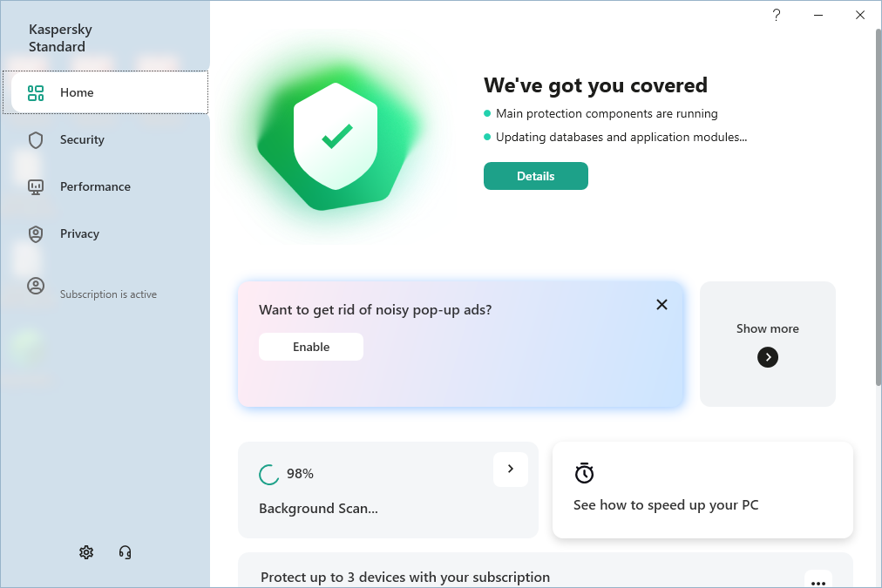Click the subscription account profile icon
The height and width of the screenshot is (588, 882).
click(36, 286)
